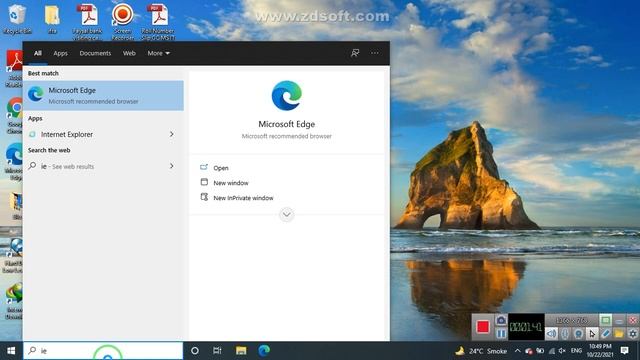Switch to Documents search tab
Image resolution: width=640 pixels, height=360 pixels.
(95, 53)
